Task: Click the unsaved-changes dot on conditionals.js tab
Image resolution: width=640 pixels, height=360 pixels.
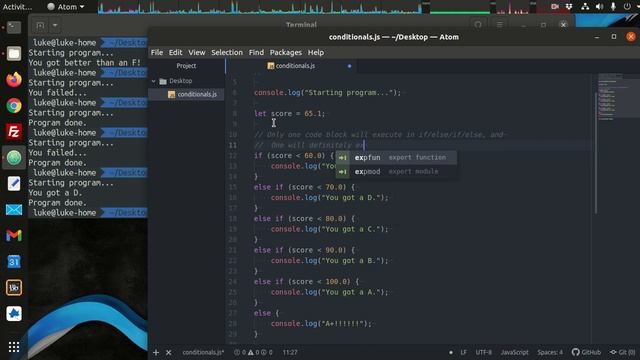Action: click(349, 66)
